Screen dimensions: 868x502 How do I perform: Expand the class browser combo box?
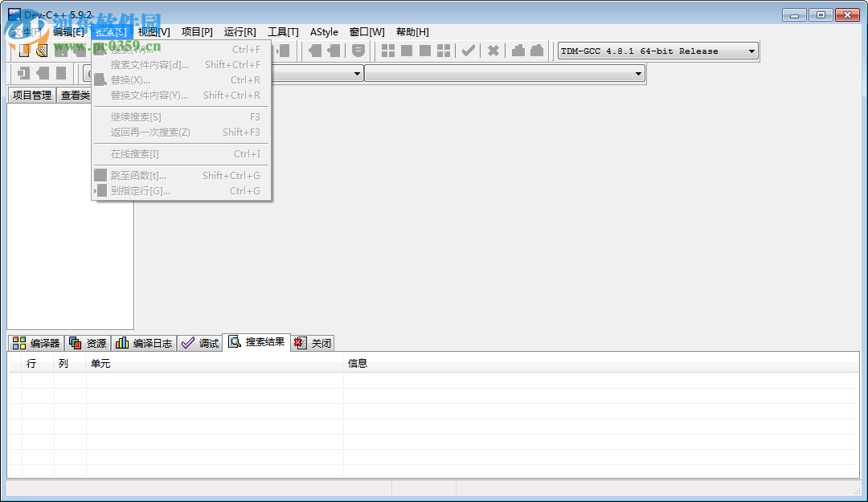pos(356,73)
